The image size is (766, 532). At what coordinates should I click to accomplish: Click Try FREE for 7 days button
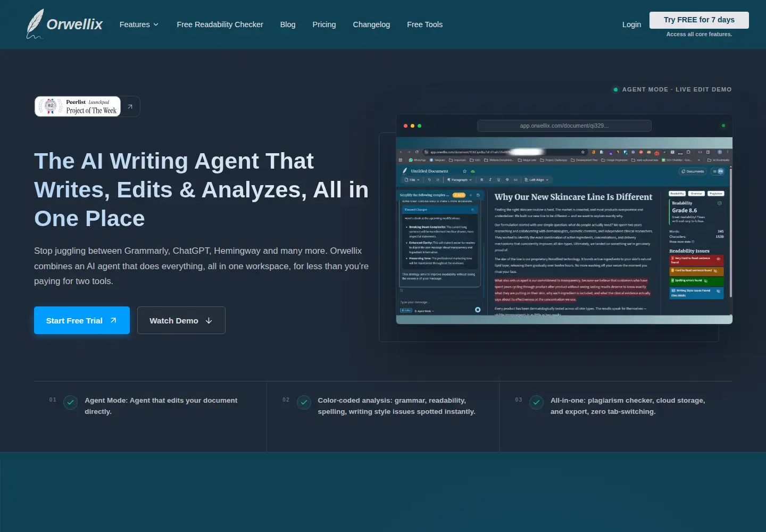[699, 20]
